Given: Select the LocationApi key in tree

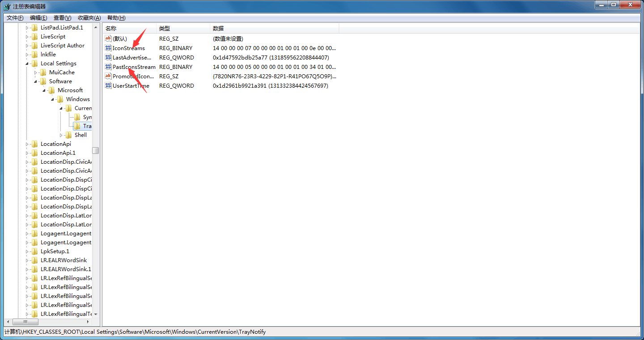Looking at the screenshot, I should pyautogui.click(x=55, y=144).
